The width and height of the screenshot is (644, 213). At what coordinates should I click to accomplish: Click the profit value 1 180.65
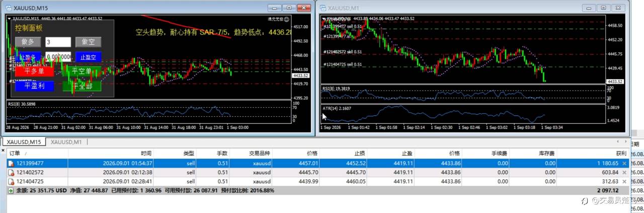(608, 164)
